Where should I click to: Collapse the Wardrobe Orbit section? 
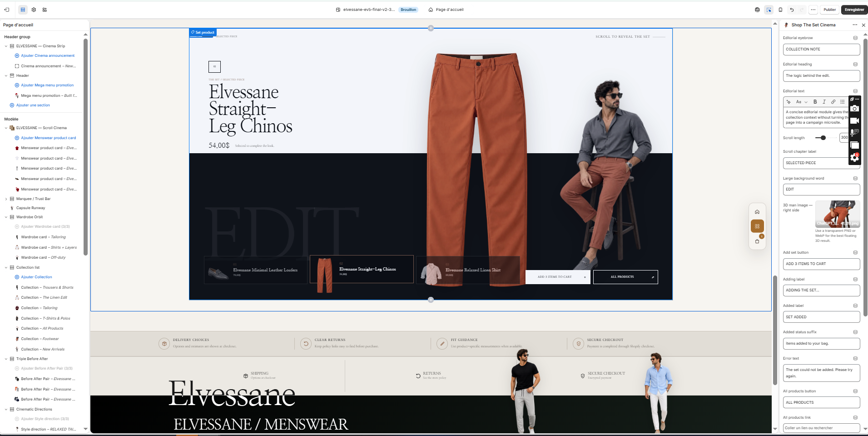(x=6, y=217)
